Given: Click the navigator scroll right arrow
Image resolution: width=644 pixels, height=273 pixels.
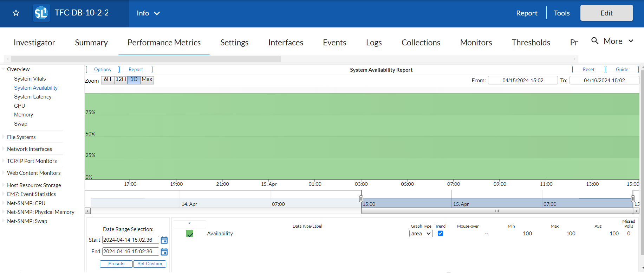Looking at the screenshot, I should tap(636, 211).
